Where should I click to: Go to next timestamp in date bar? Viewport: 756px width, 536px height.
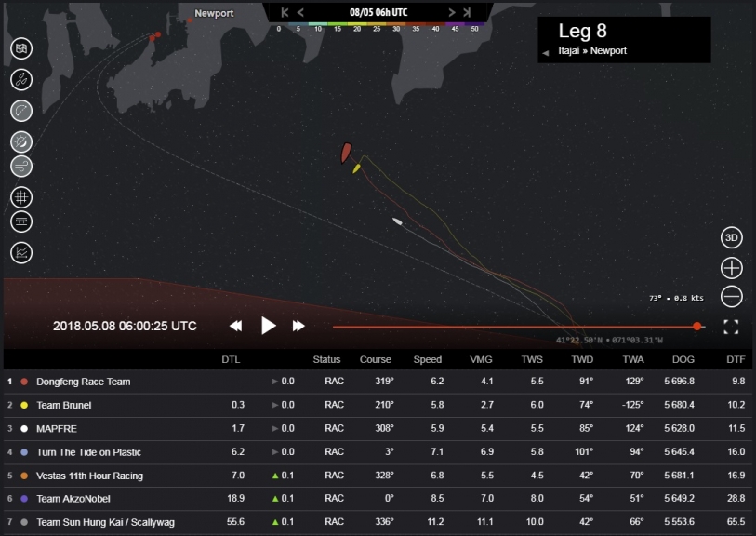451,12
